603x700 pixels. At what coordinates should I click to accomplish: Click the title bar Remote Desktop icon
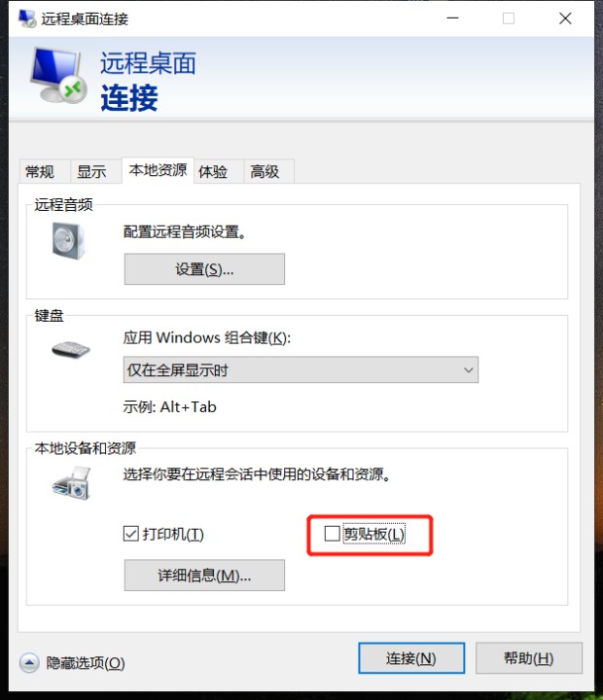pos(27,18)
